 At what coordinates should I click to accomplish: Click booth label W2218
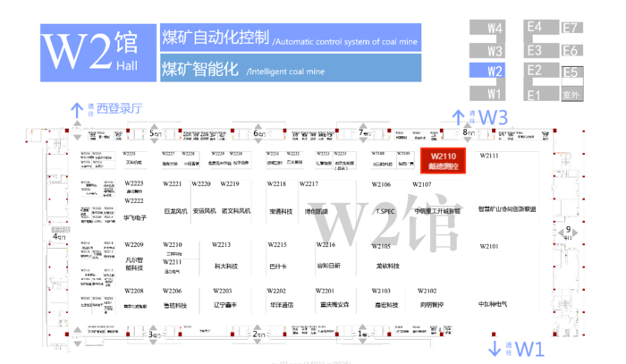(x=276, y=184)
